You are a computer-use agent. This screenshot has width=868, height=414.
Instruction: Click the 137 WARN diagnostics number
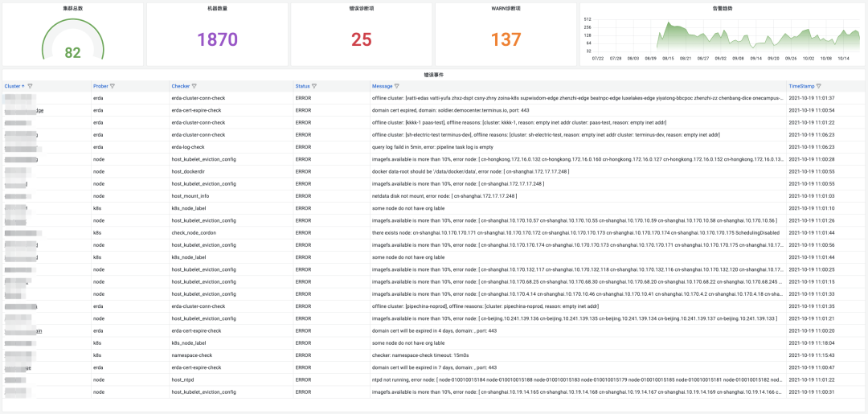[506, 39]
